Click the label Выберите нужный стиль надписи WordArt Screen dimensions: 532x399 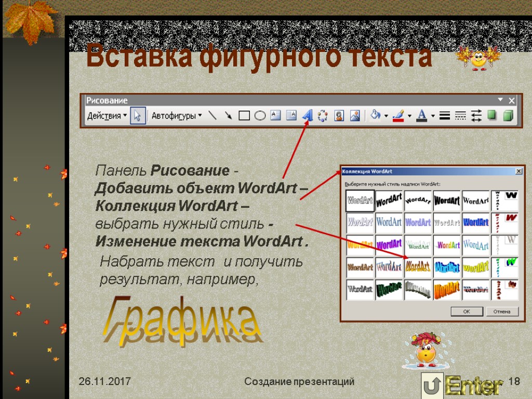393,184
